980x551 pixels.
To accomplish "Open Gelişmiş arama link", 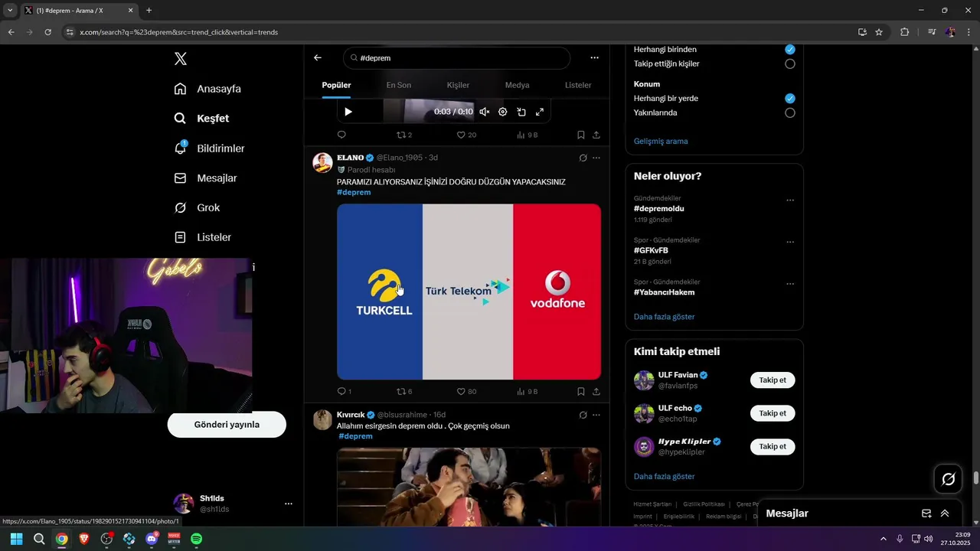I will (x=661, y=141).
